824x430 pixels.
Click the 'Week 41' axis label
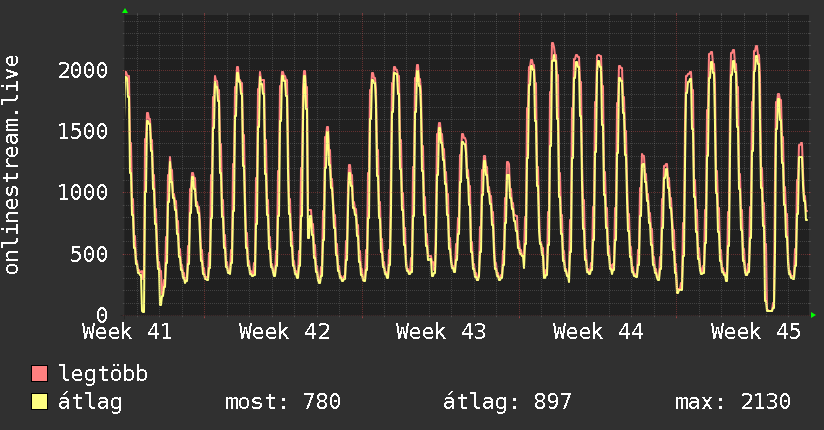[x=127, y=332]
